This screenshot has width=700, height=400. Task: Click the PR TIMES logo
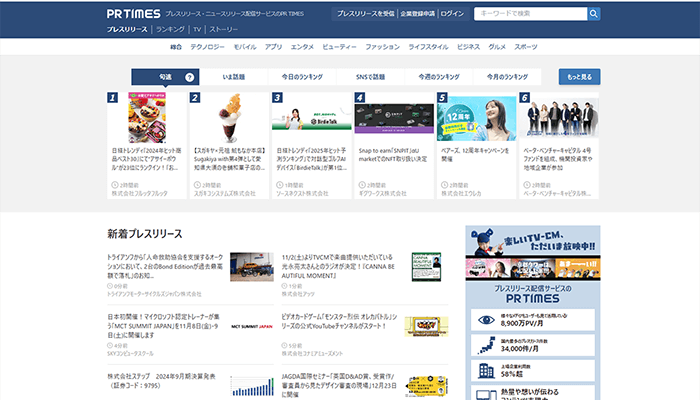(x=133, y=14)
